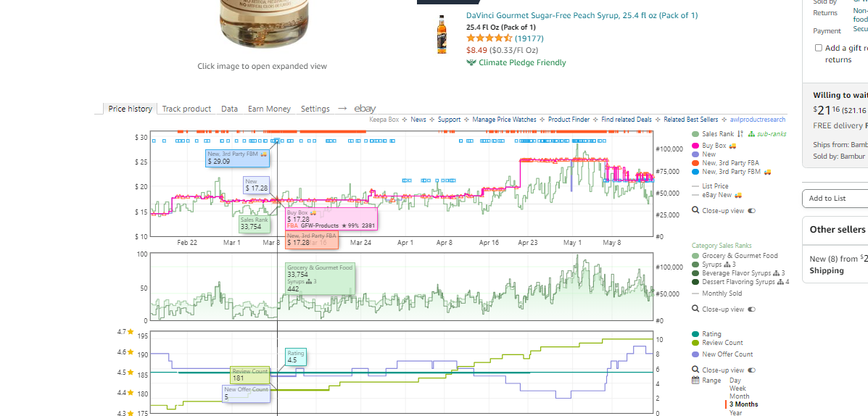Screen dimensions: 868x416
Task: Open the 19177 ratings link
Action: click(x=529, y=38)
